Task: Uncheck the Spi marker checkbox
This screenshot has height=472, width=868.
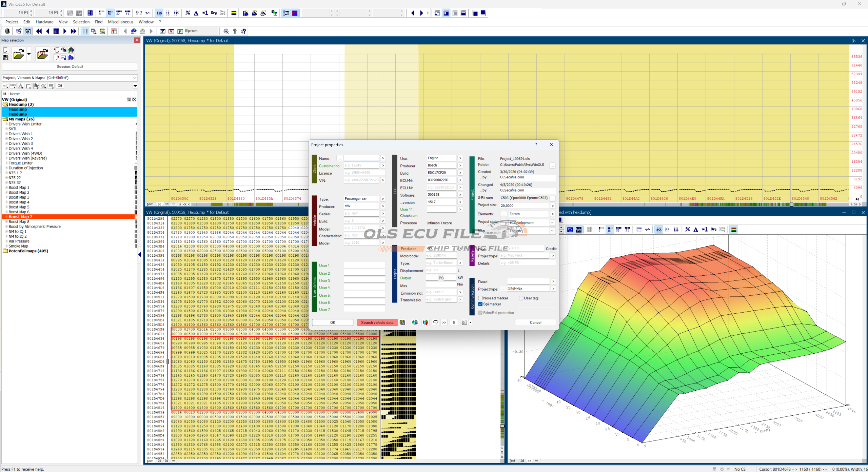Action: 480,304
